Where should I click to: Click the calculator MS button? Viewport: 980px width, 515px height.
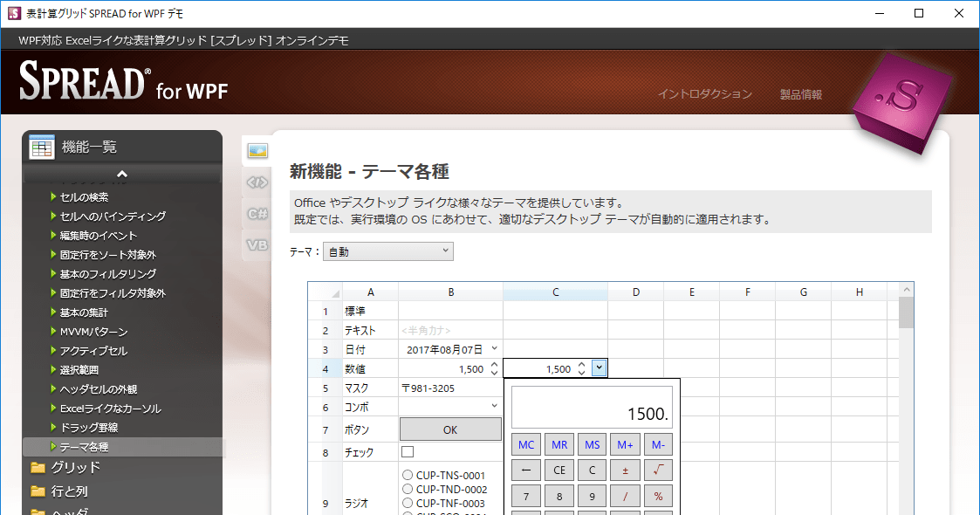(x=592, y=444)
